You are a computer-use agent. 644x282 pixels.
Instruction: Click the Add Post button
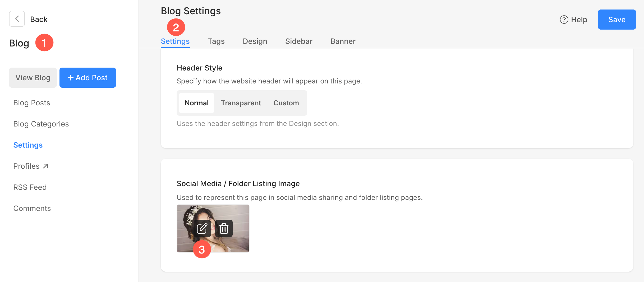[88, 78]
